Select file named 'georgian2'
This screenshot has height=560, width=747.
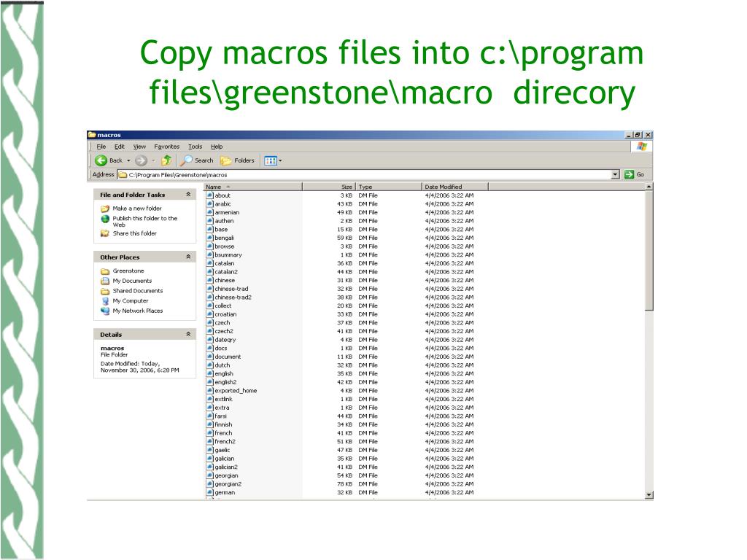point(228,484)
